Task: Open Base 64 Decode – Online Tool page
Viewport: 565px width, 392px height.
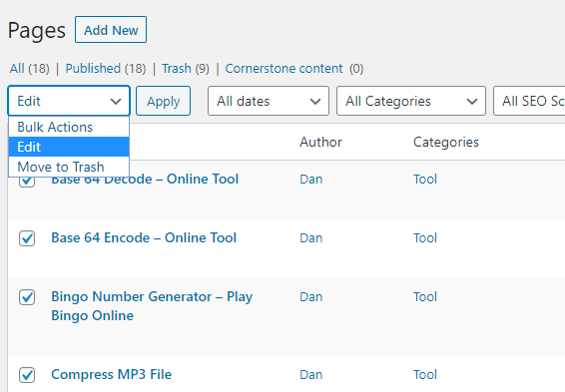Action: tap(145, 180)
